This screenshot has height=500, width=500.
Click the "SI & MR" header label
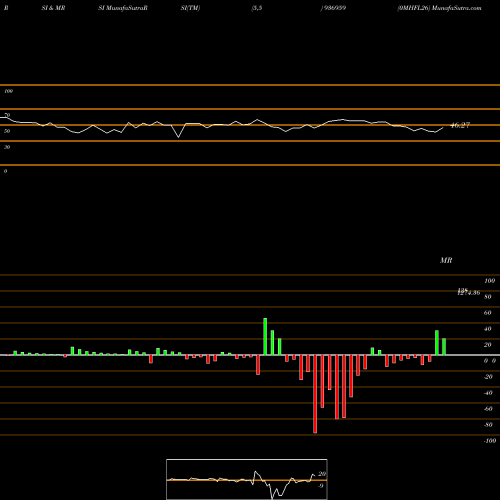pyautogui.click(x=53, y=8)
